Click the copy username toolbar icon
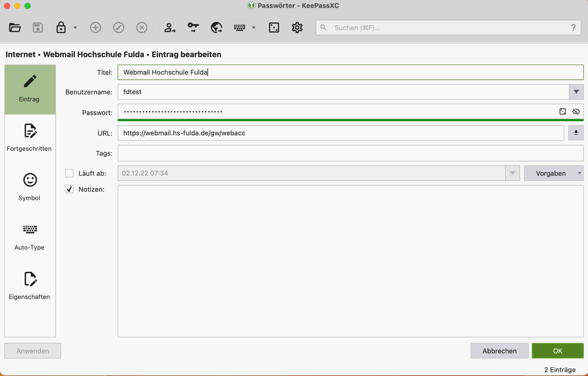 coord(169,28)
